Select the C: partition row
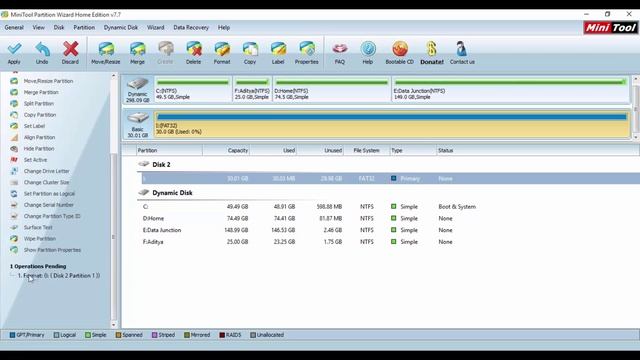The height and width of the screenshot is (360, 640). pyautogui.click(x=388, y=207)
